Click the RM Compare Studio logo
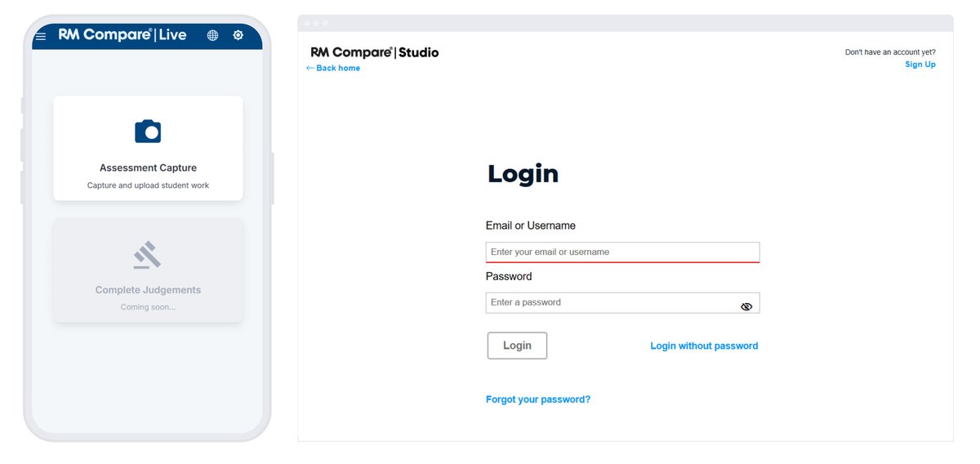 pyautogui.click(x=374, y=52)
